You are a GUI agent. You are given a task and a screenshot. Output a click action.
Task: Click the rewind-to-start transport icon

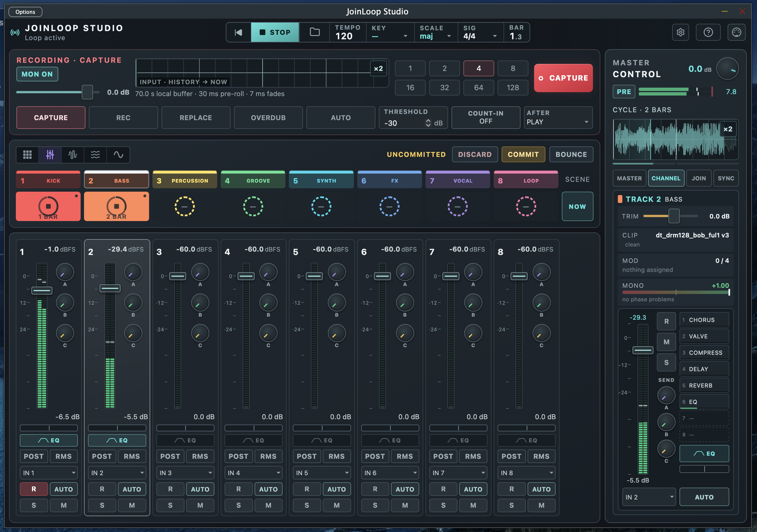(x=238, y=32)
